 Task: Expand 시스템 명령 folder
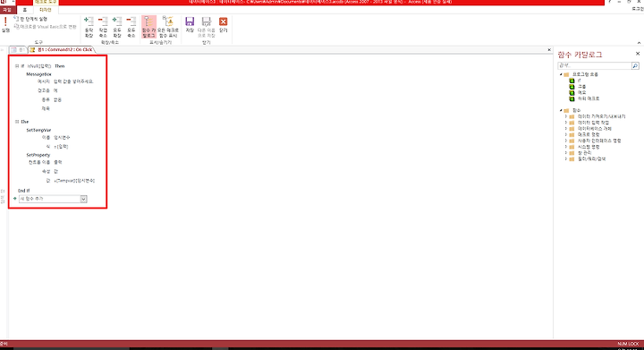coord(566,147)
